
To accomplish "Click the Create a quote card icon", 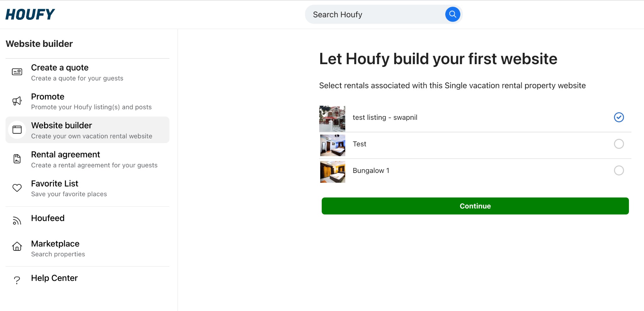I will [x=17, y=72].
